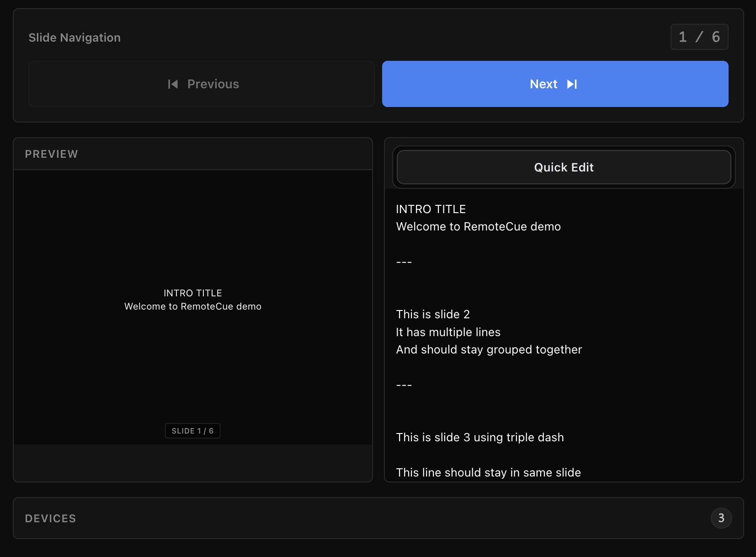Click the slide counter reading 1 / 6
Screen dimensions: 756x557
coord(699,37)
